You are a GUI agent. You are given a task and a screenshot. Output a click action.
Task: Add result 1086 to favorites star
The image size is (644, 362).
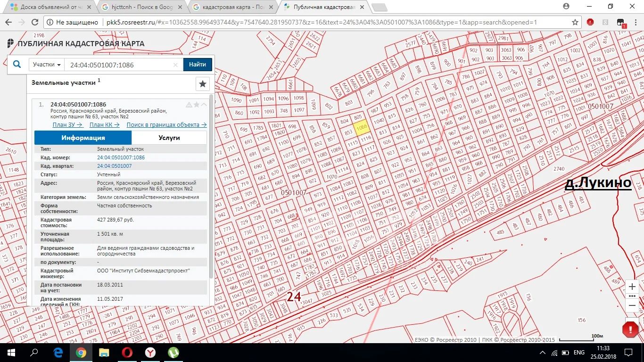click(197, 105)
